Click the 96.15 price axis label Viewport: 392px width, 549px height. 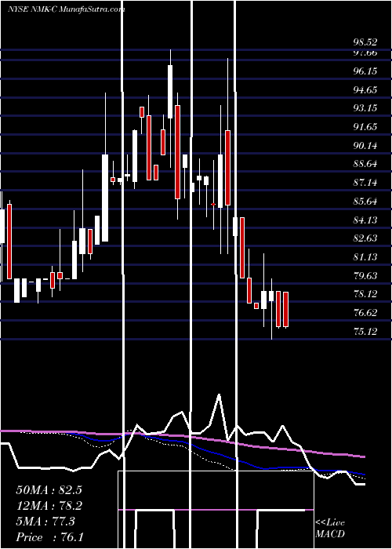coord(365,71)
